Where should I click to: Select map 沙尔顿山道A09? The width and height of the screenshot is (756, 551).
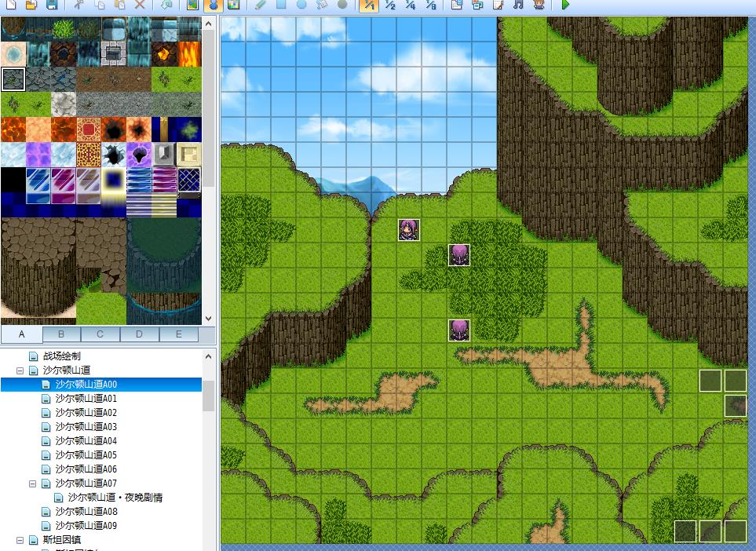86,525
